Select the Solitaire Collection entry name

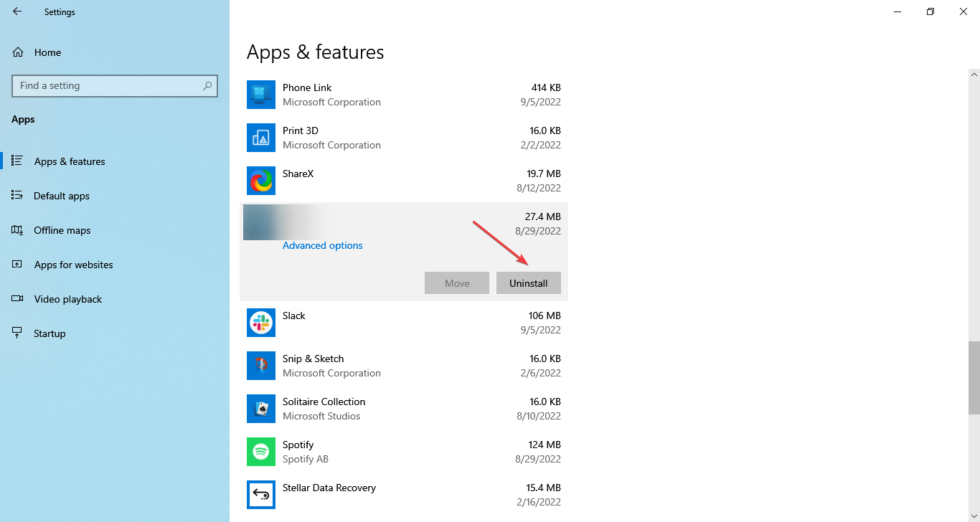[324, 402]
